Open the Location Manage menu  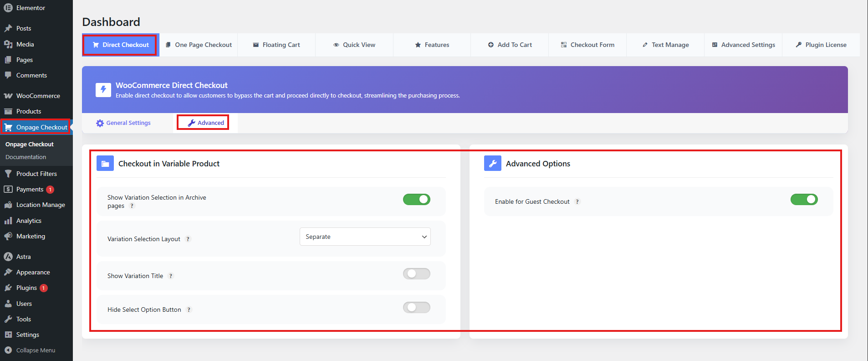(36, 205)
